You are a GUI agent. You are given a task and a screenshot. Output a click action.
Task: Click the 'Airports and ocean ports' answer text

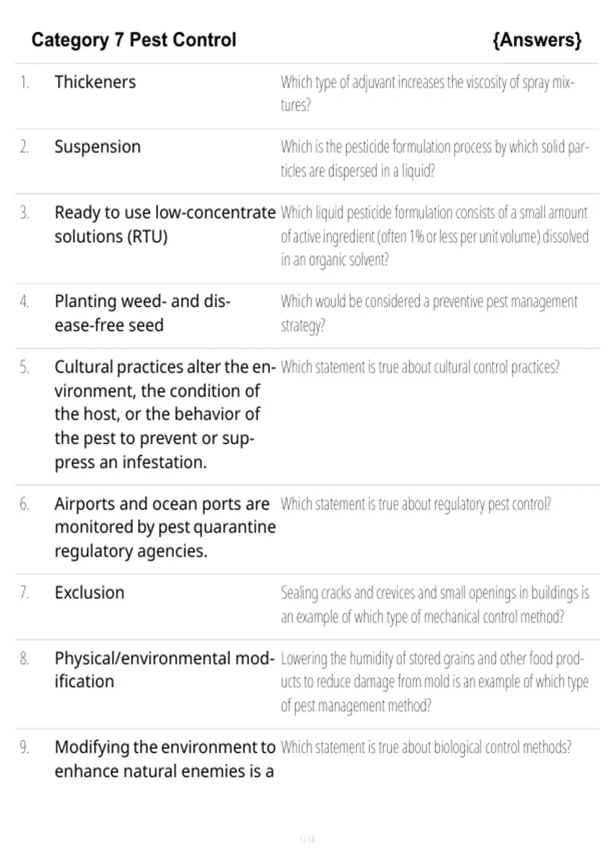(165, 527)
